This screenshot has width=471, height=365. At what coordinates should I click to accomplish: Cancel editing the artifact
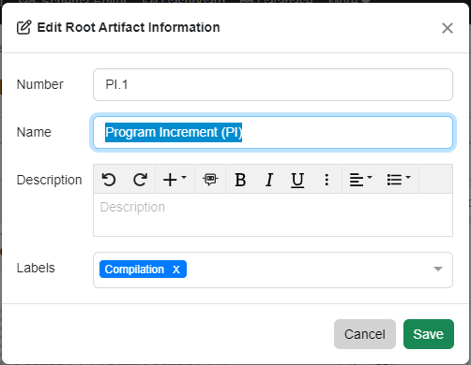pyautogui.click(x=365, y=334)
